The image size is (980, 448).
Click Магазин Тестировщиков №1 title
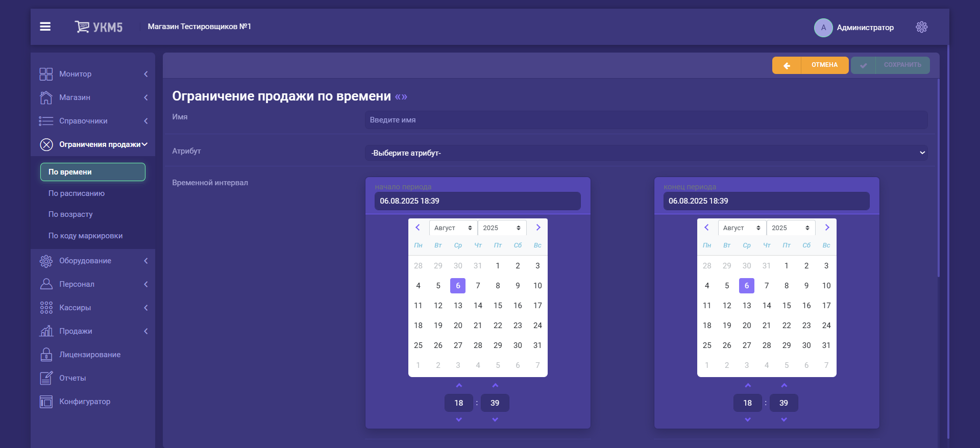[x=200, y=27]
